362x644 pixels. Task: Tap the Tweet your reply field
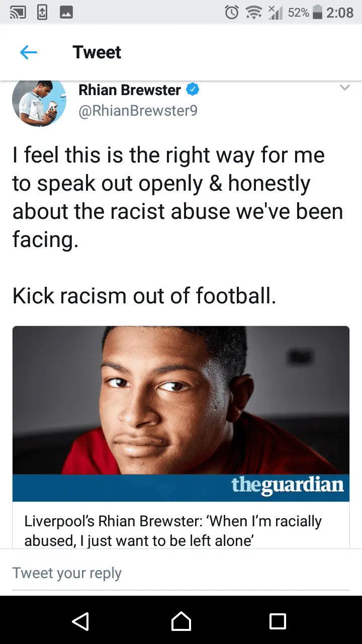(181, 573)
